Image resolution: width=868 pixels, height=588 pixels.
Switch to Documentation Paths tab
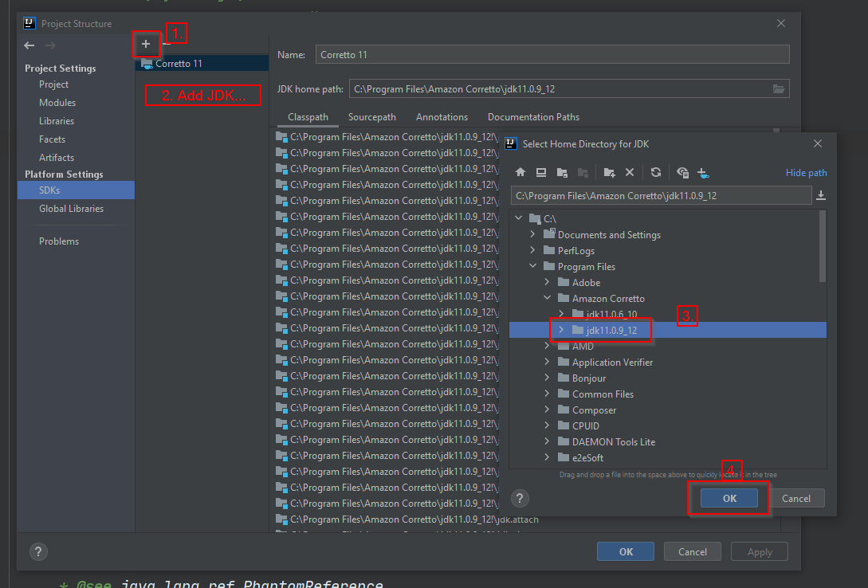pos(533,117)
